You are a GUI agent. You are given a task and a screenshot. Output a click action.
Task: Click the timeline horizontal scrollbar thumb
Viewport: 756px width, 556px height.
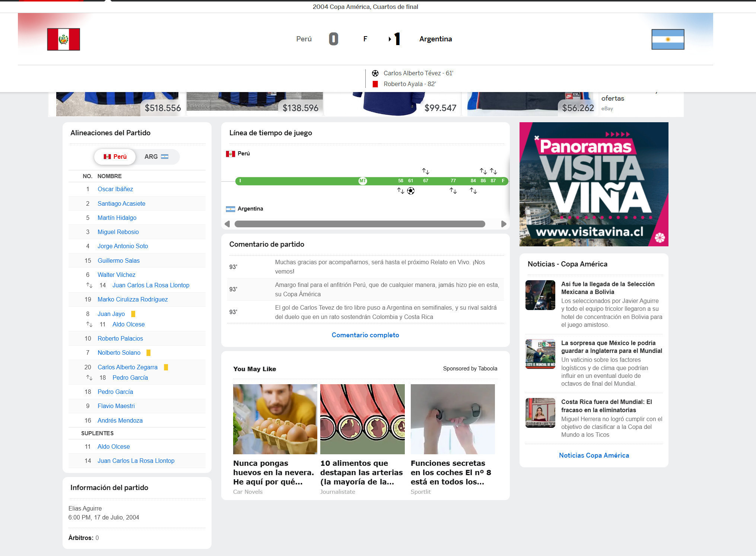tap(359, 224)
